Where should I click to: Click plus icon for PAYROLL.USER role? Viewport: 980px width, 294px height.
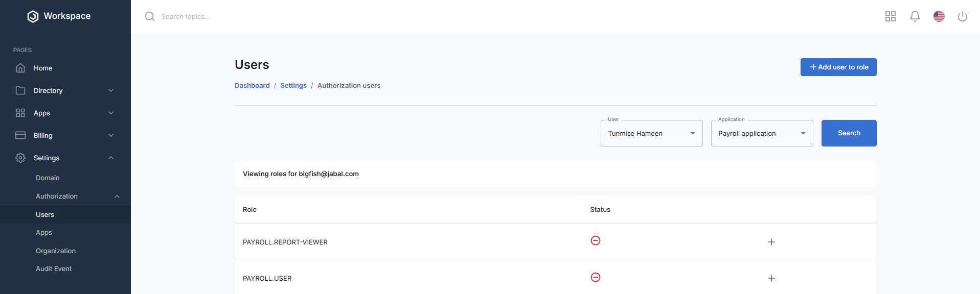pyautogui.click(x=771, y=278)
